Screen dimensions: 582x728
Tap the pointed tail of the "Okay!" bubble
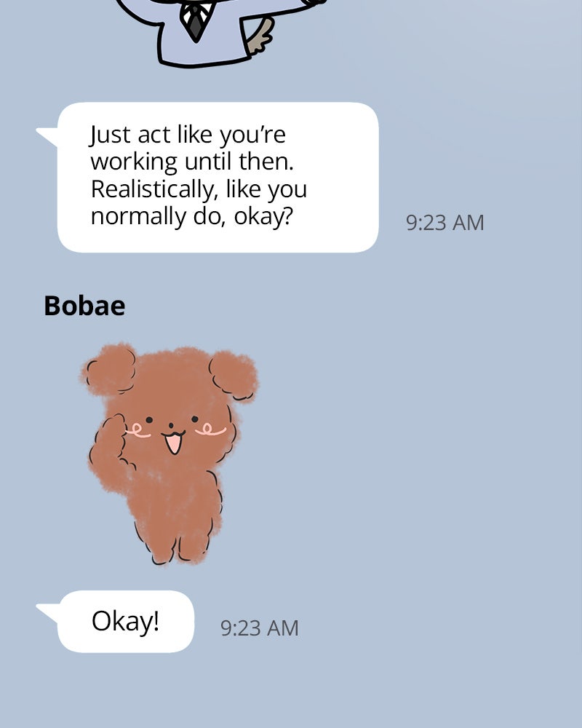coord(47,612)
